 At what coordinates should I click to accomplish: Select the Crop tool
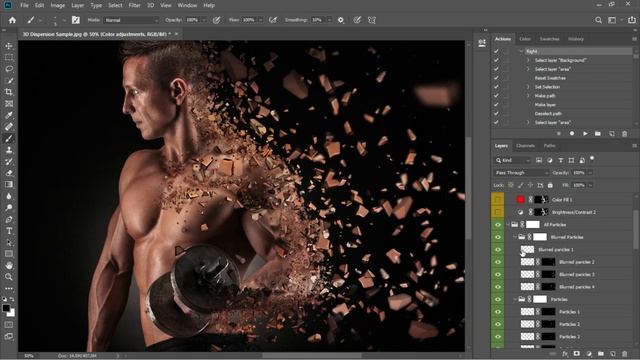coord(9,92)
